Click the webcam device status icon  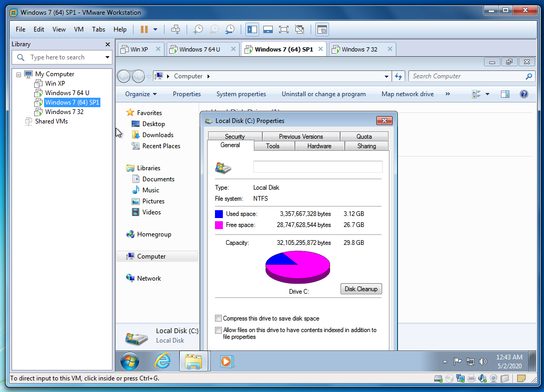(494, 378)
